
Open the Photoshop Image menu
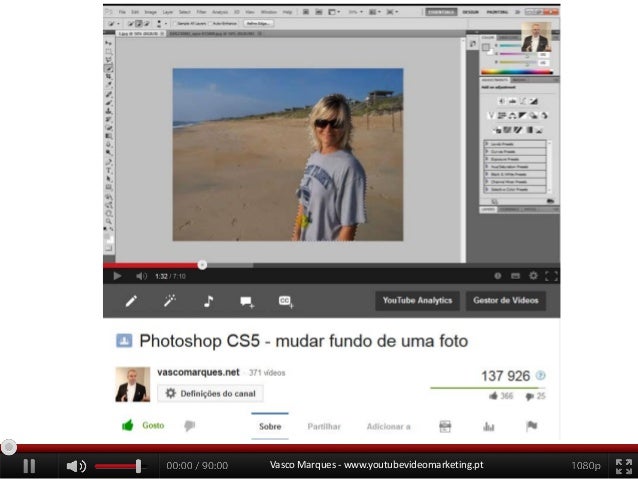coord(151,12)
